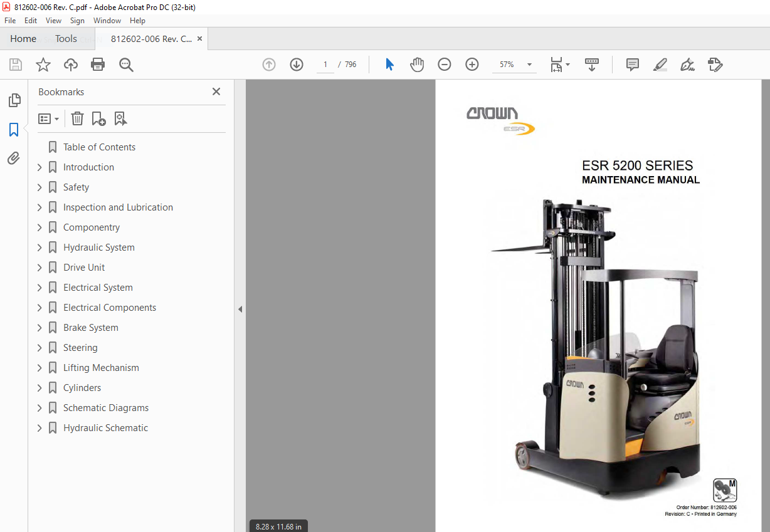The image size is (770, 532).
Task: Expand the Safety bookmark
Action: coord(40,187)
